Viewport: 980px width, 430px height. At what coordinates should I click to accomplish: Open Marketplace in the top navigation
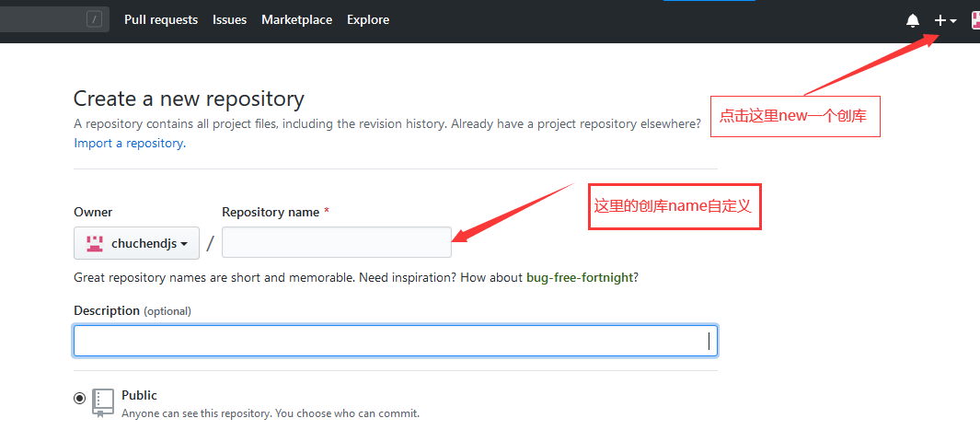pyautogui.click(x=297, y=20)
